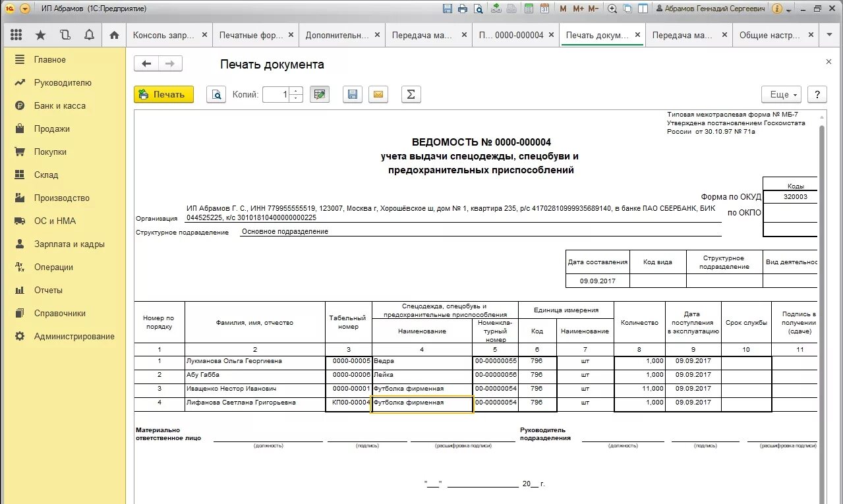Screen dimensions: 843x504
Task: Click the preview icon next to Печать
Action: tap(216, 95)
